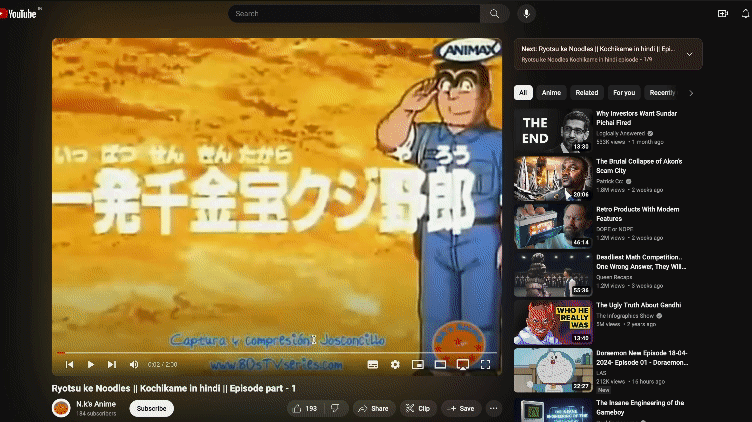Open 'Insane Engineering of the Gameboy' title

coord(640,408)
